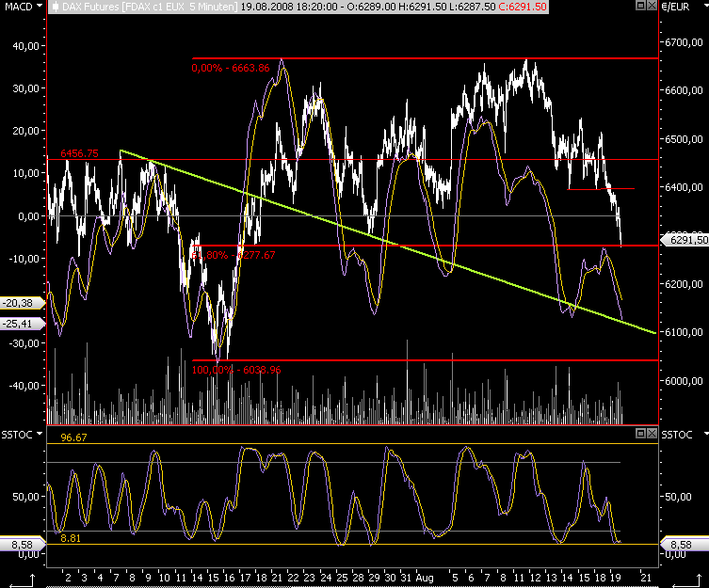Click the left 50,00 SSTOC axis label
This screenshot has height=588, width=709.
(x=25, y=497)
